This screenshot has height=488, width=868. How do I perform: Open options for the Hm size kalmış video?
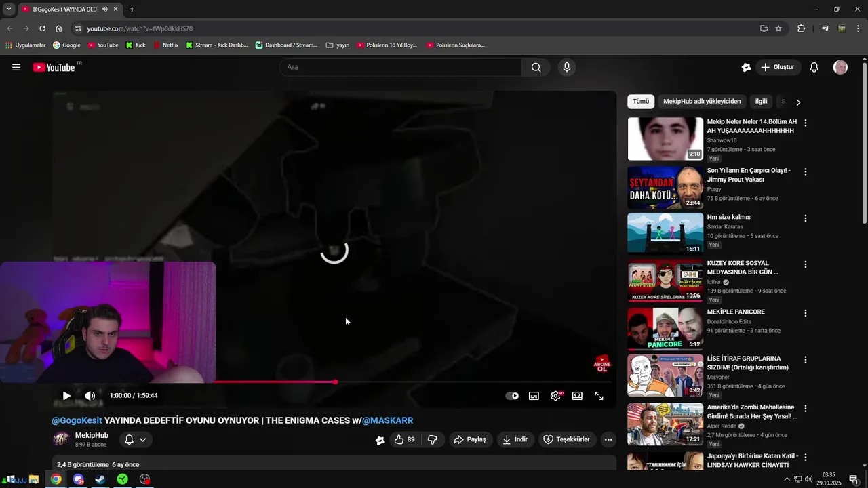click(x=806, y=218)
